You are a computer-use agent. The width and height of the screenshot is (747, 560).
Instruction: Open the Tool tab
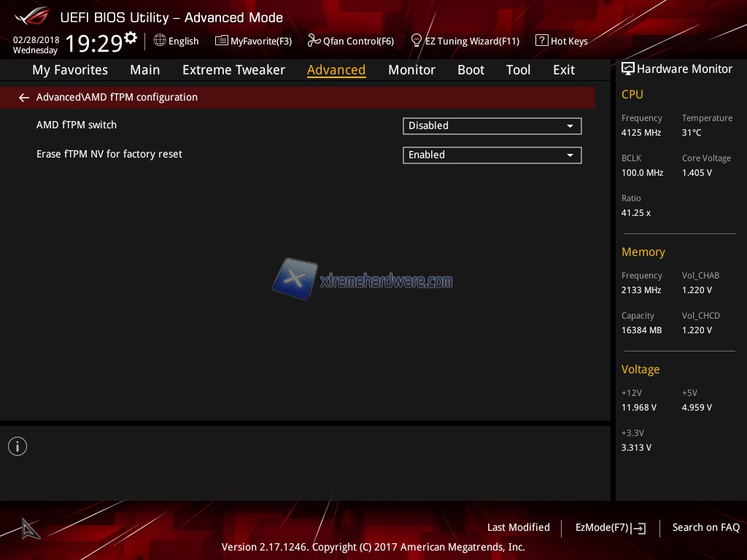518,70
